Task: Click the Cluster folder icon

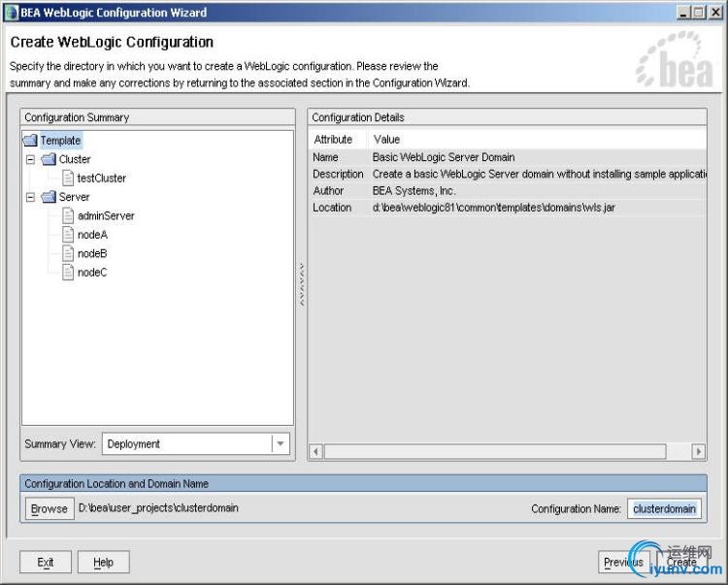Action: [49, 159]
